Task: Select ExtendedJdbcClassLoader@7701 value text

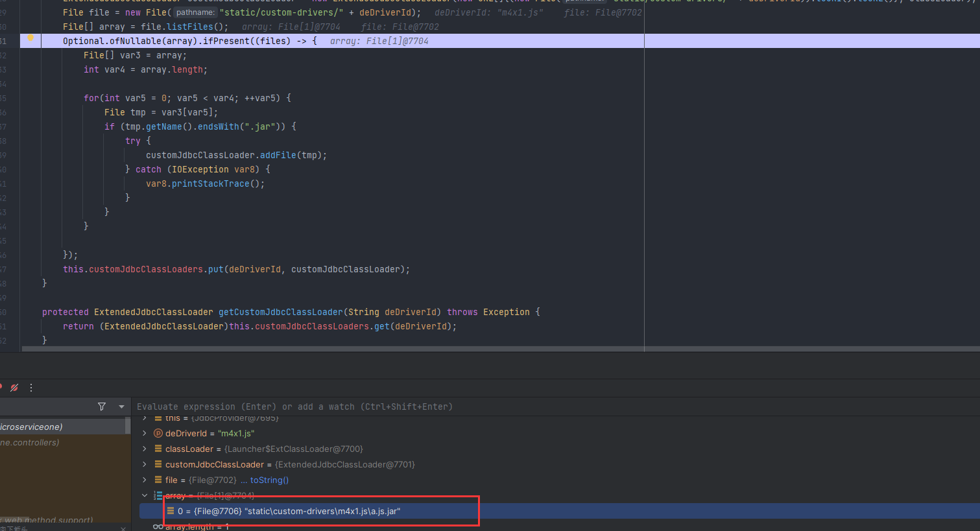Action: pyautogui.click(x=345, y=464)
